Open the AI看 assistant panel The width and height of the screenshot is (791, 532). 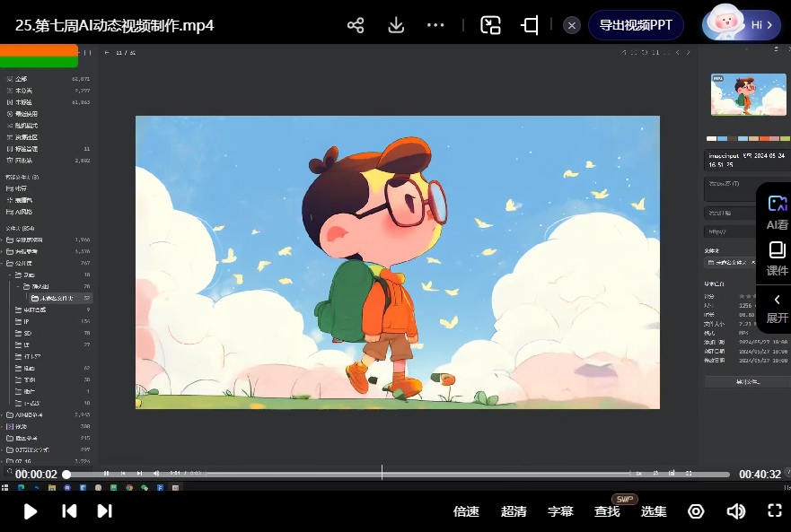[777, 213]
